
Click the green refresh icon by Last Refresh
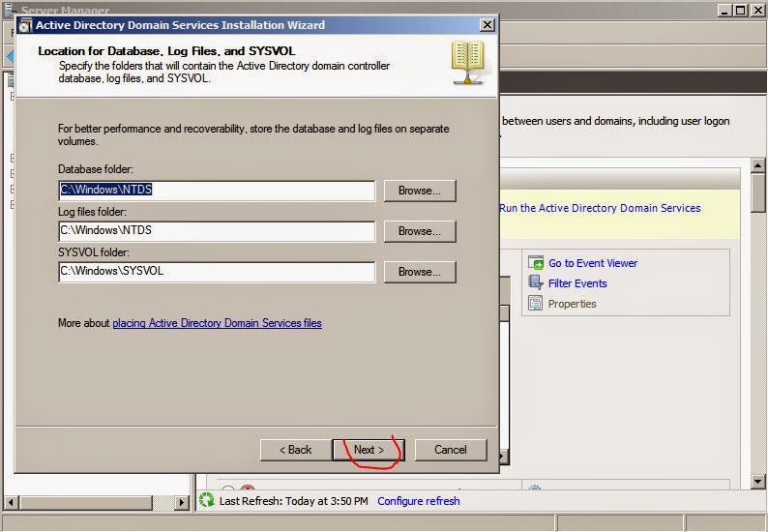point(207,500)
